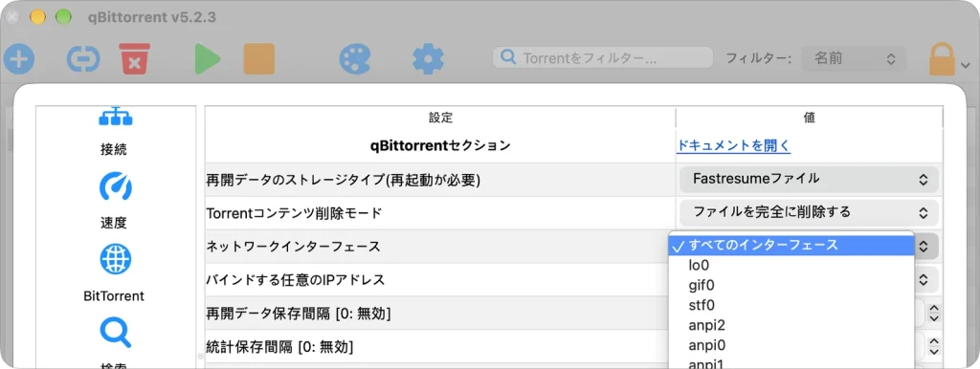Click the add torrent link icon
Image resolution: width=980 pixels, height=369 pixels.
point(83,60)
